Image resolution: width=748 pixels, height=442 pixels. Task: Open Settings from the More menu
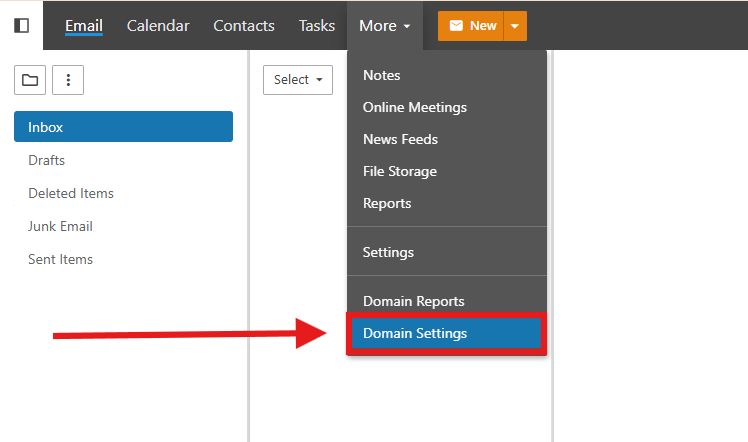pyautogui.click(x=447, y=252)
